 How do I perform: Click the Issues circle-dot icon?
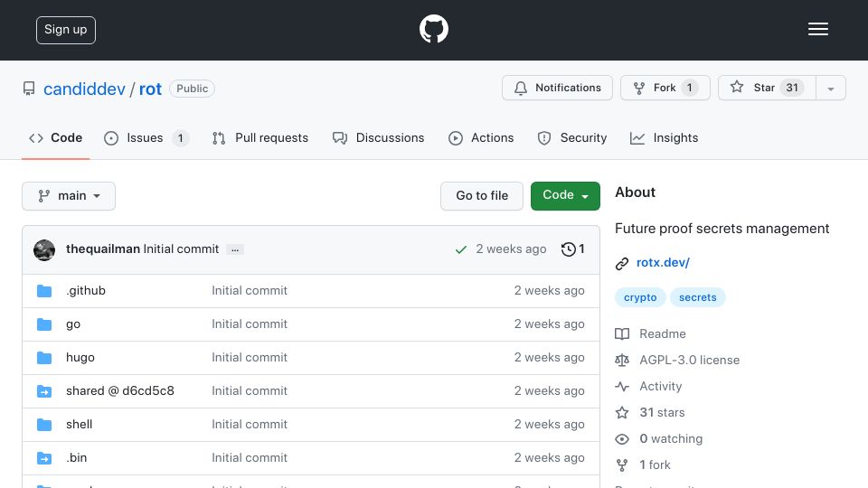[110, 138]
